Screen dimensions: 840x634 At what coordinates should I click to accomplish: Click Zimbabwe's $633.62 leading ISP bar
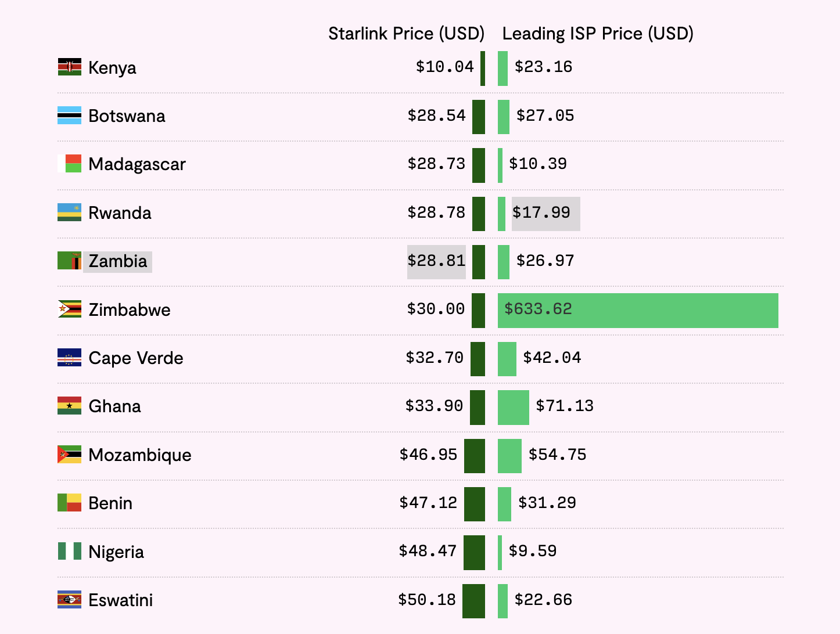637,311
